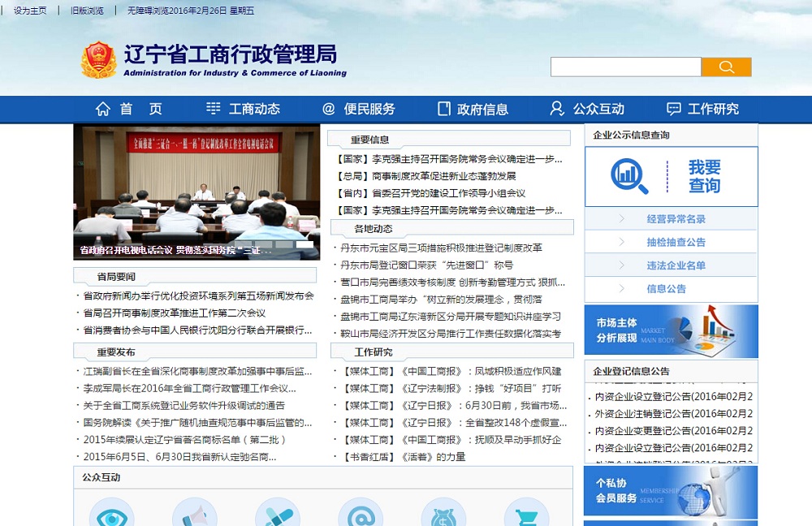Image resolution: width=812 pixels, height=526 pixels.
Task: Click the 无障碍浏览 link at top
Action: [x=148, y=11]
